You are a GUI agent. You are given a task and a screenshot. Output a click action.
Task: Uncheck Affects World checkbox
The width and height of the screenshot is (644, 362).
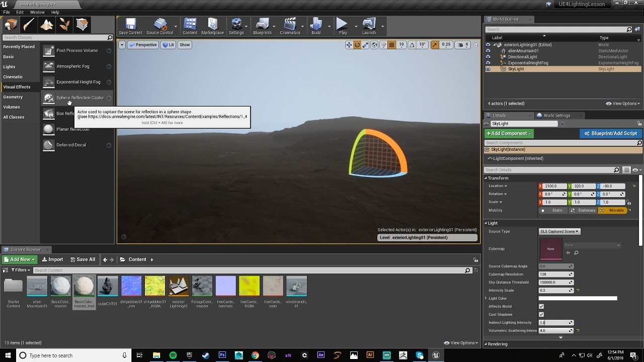click(x=541, y=306)
